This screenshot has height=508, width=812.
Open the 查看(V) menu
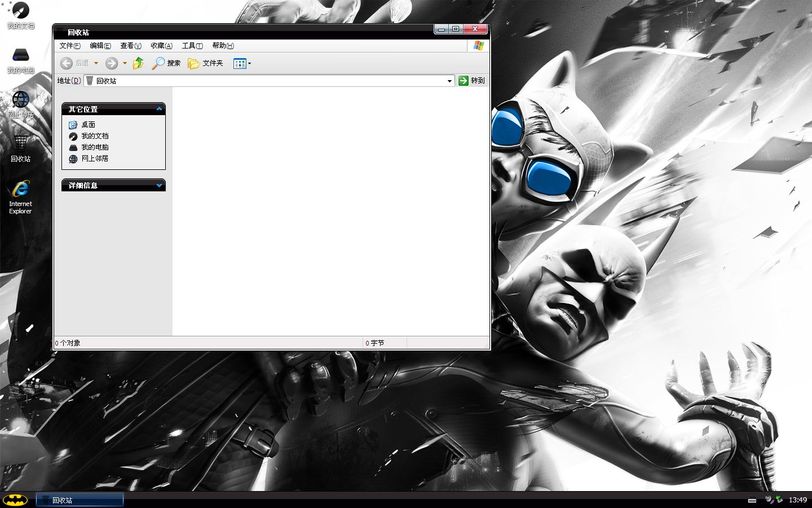131,46
